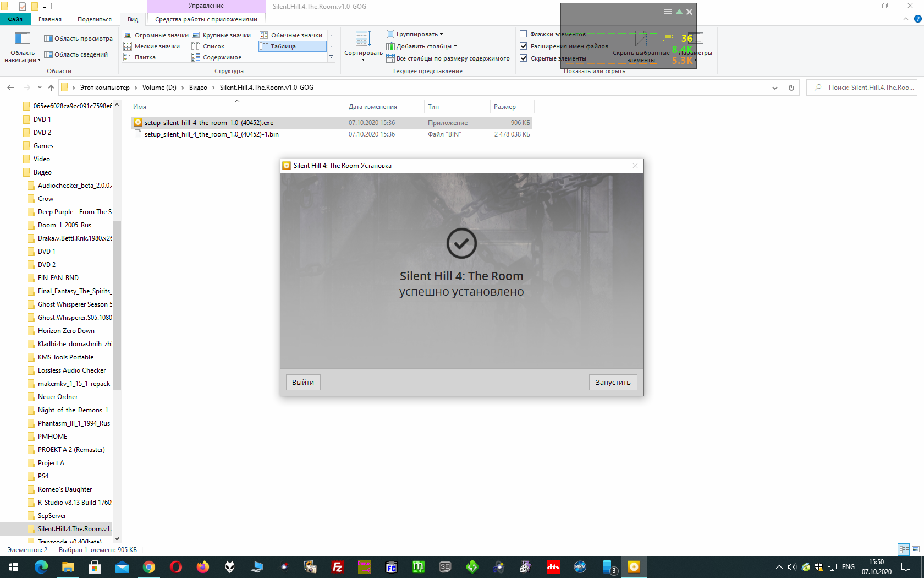Screen dimensions: 924x578
Task: Open Сортировать dropdown
Action: pos(363,46)
